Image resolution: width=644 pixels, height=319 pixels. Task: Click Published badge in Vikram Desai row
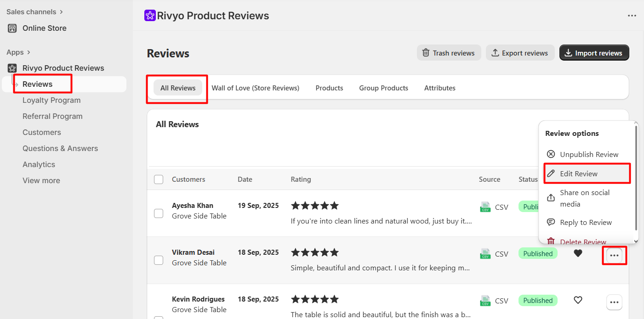(x=538, y=253)
